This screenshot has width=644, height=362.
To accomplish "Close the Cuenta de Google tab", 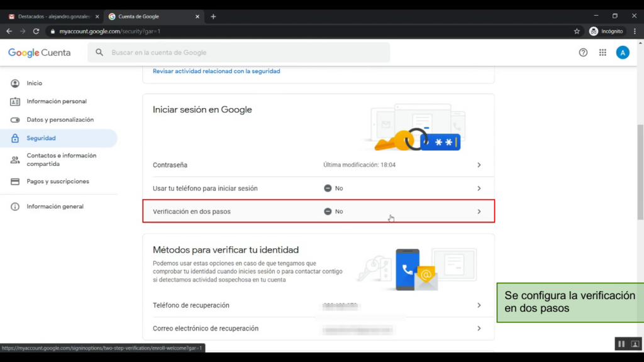I will [197, 16].
